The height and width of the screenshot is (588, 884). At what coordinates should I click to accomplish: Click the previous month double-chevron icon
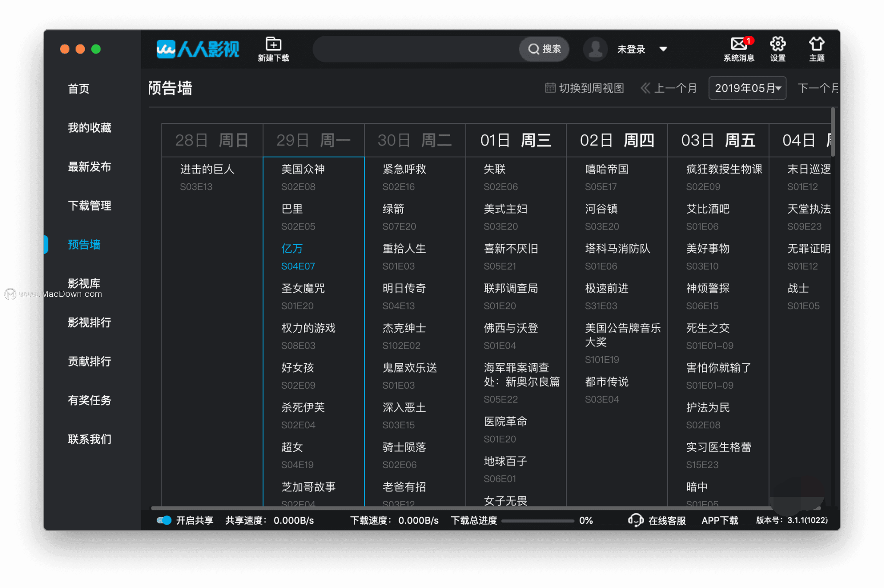click(x=645, y=88)
